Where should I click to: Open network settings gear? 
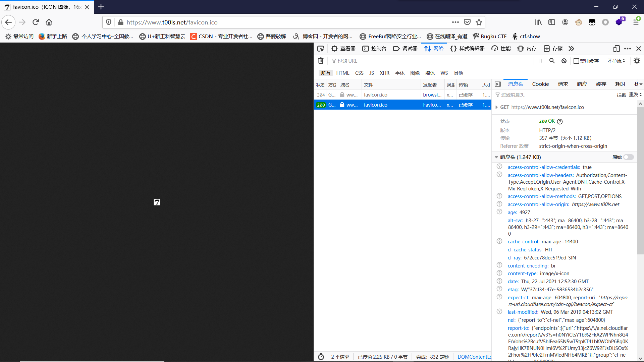point(637,61)
